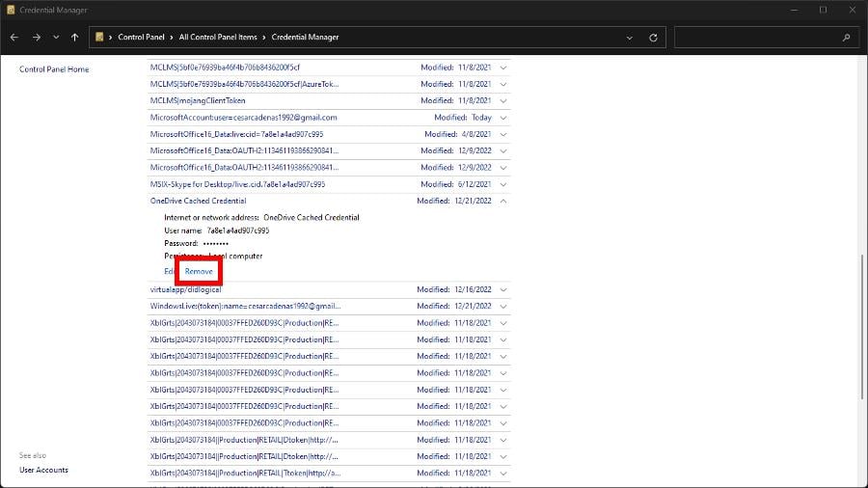Viewport: 868px width, 488px height.
Task: Refresh the Credential Manager view
Action: [x=653, y=38]
